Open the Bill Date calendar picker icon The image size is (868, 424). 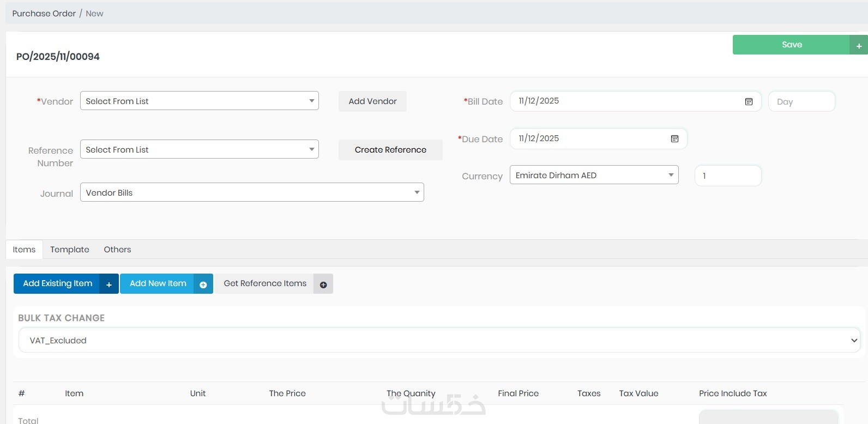(x=749, y=101)
